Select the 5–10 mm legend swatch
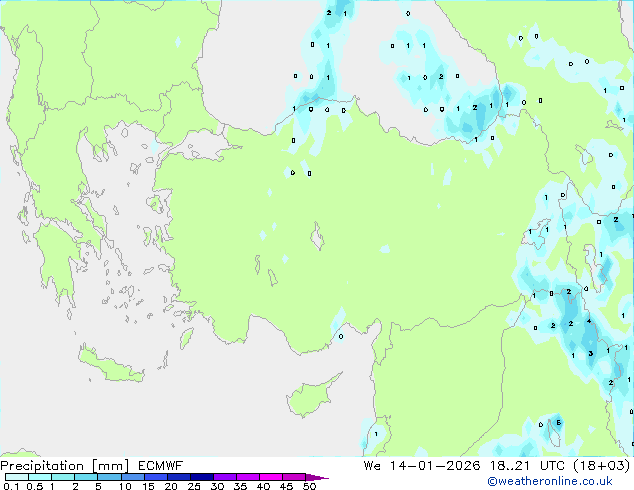Viewport: 634px width, 490px height. [109, 477]
